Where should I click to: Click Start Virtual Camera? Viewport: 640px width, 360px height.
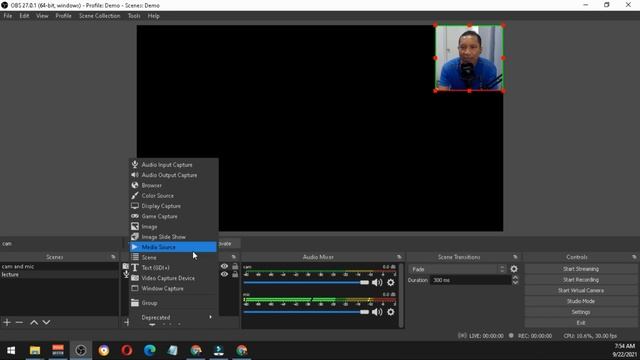[x=581, y=291]
